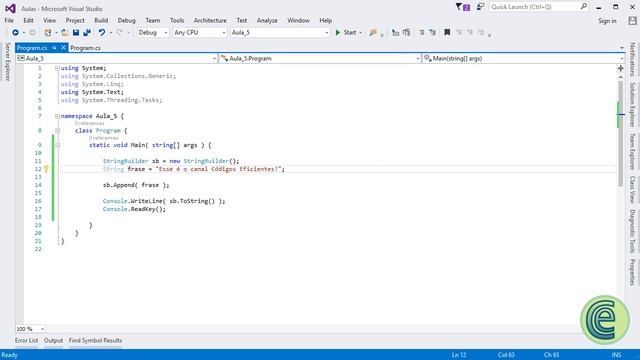640x360 pixels.
Task: Open the Any CPU platform dropdown
Action: pyautogui.click(x=200, y=32)
